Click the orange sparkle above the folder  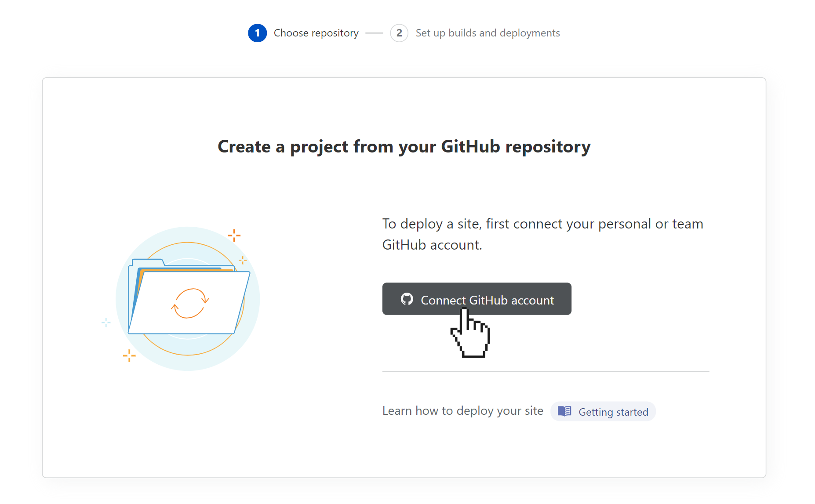(234, 236)
